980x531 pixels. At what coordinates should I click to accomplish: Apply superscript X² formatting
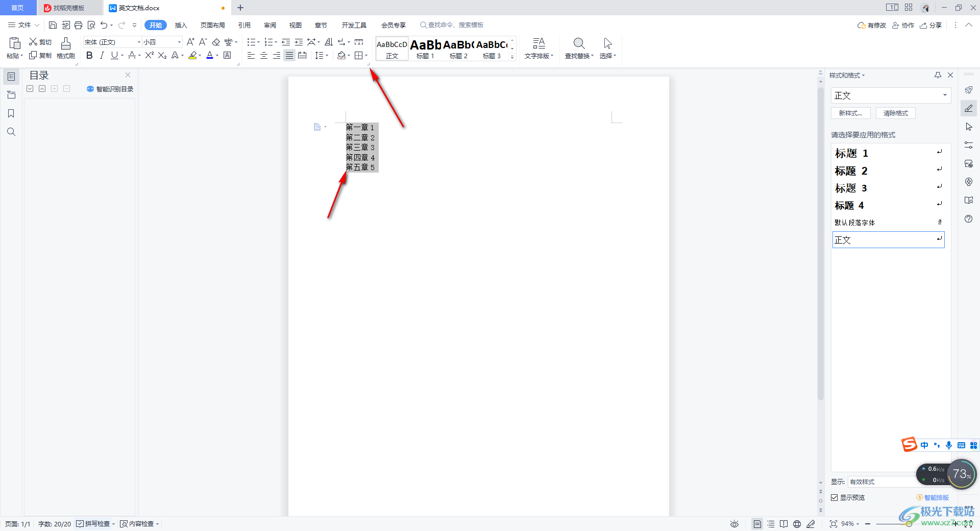coord(149,55)
